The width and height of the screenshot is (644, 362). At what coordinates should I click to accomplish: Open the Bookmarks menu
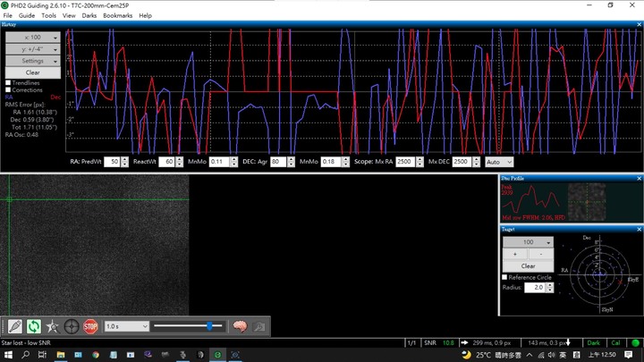117,15
